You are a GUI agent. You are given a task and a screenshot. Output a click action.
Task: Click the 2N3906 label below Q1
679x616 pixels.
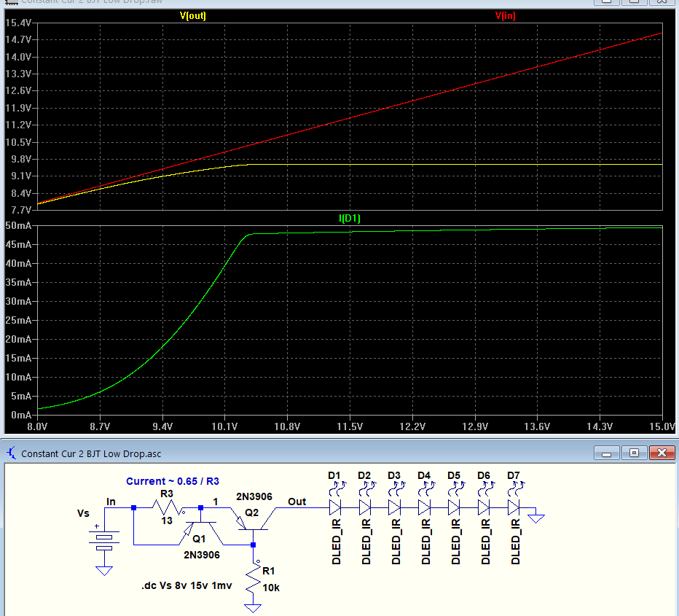tap(202, 555)
